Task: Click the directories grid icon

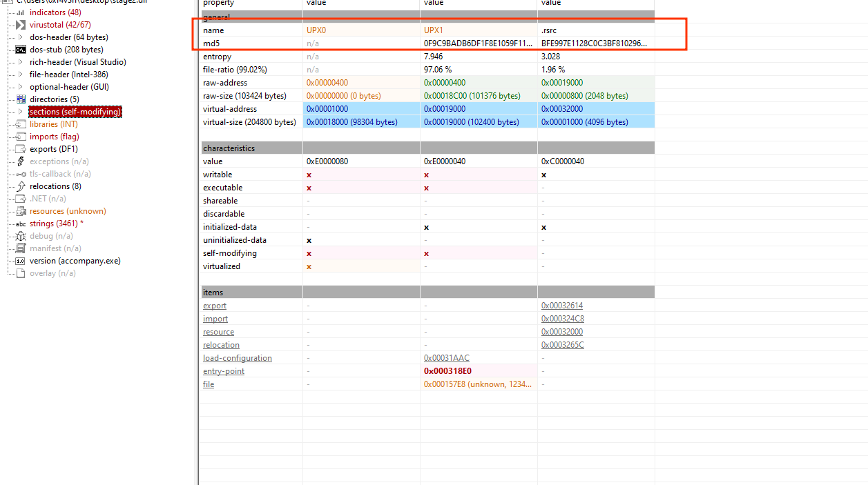Action: [21, 99]
